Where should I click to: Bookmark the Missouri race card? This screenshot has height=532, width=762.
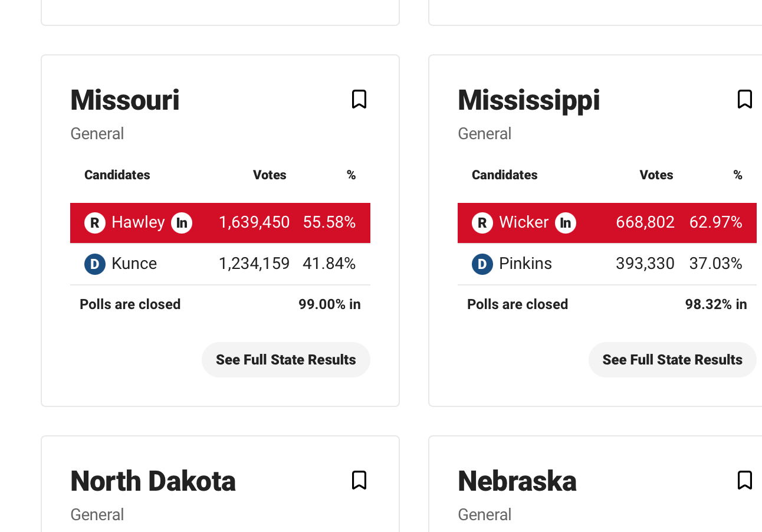click(359, 99)
